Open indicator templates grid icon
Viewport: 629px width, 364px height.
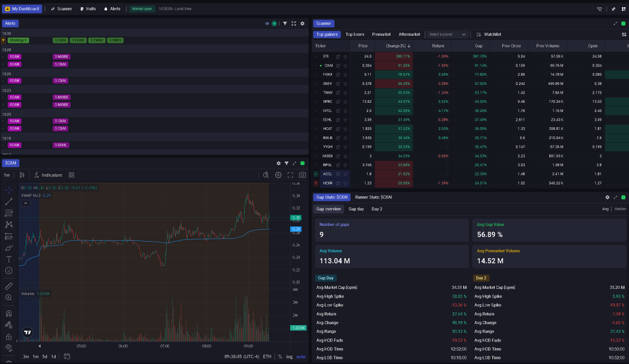[x=72, y=175]
